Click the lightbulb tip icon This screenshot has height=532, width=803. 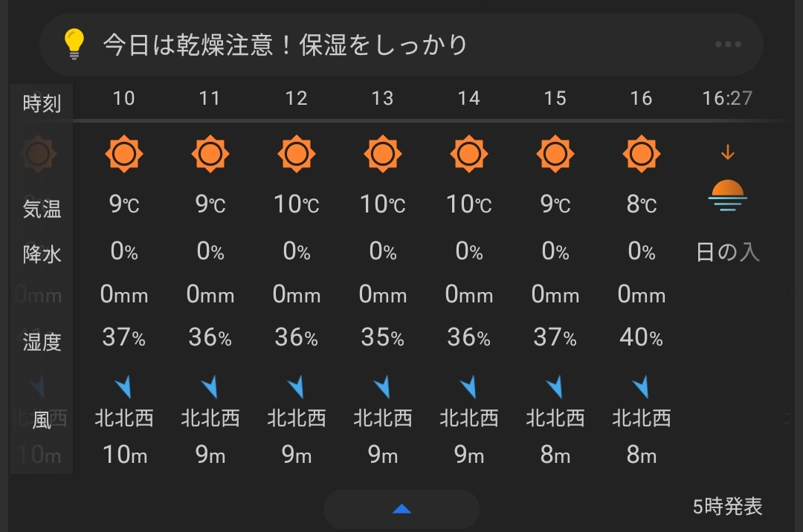click(x=73, y=44)
